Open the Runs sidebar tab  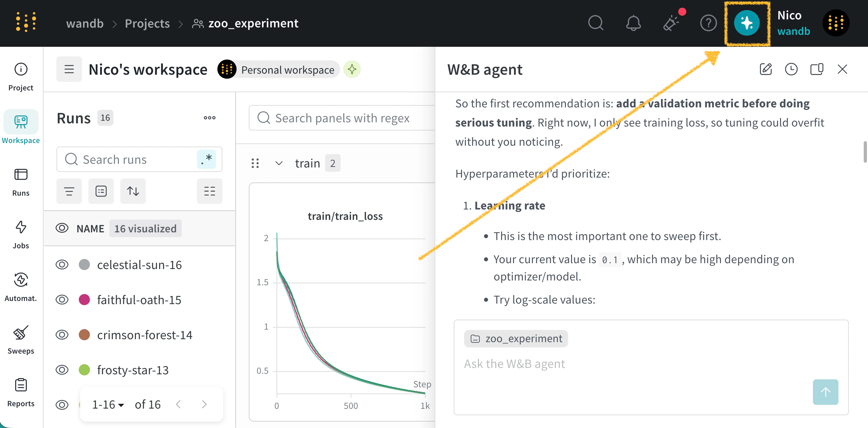21,182
